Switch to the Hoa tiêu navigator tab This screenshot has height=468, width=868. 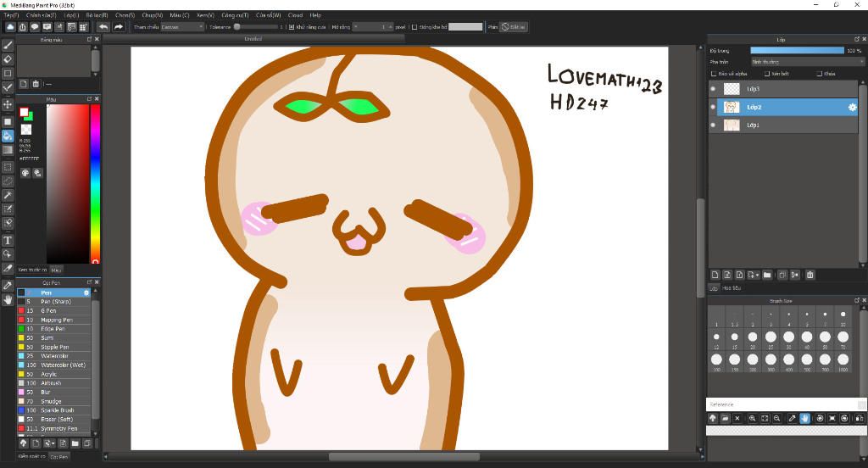pyautogui.click(x=732, y=288)
